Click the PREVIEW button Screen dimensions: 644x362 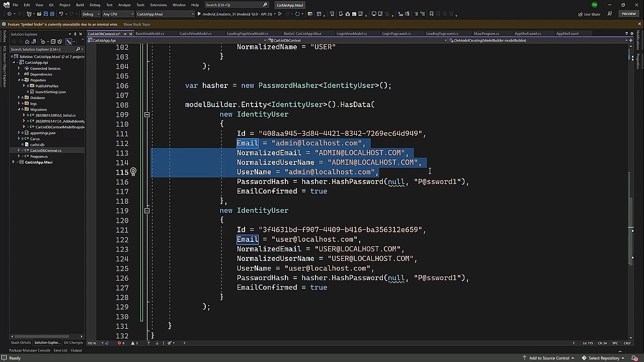[629, 14]
